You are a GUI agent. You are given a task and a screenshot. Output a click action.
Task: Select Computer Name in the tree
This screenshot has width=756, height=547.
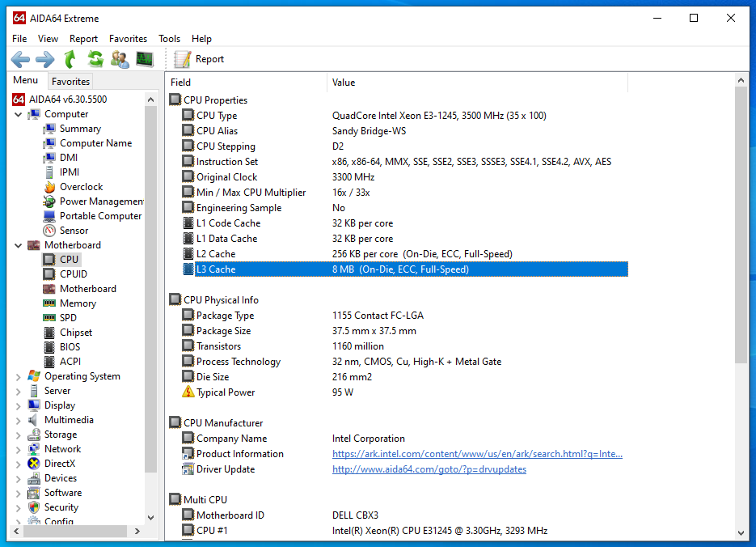point(95,143)
